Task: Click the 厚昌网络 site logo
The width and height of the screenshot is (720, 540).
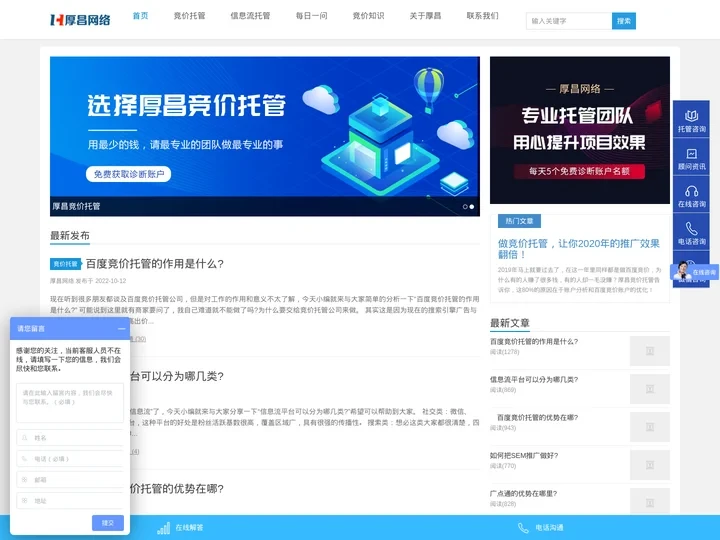Action: click(80, 20)
